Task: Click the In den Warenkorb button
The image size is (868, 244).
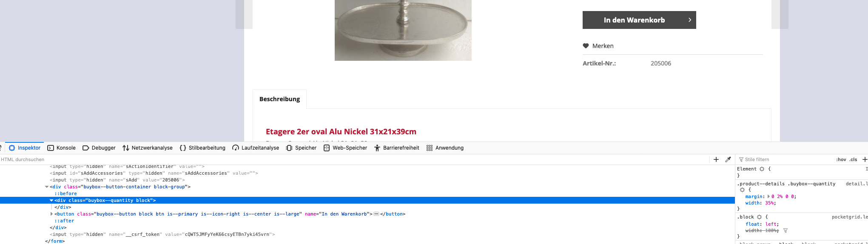Action: (639, 20)
